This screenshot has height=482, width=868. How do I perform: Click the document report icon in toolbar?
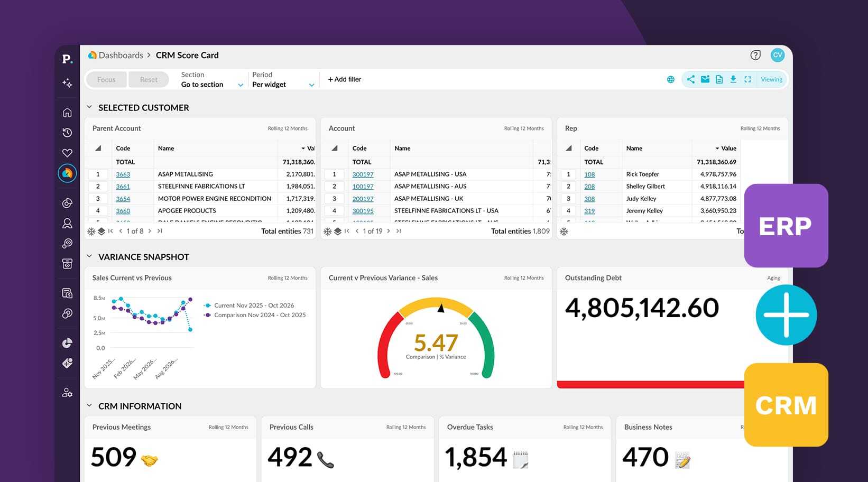pyautogui.click(x=719, y=79)
